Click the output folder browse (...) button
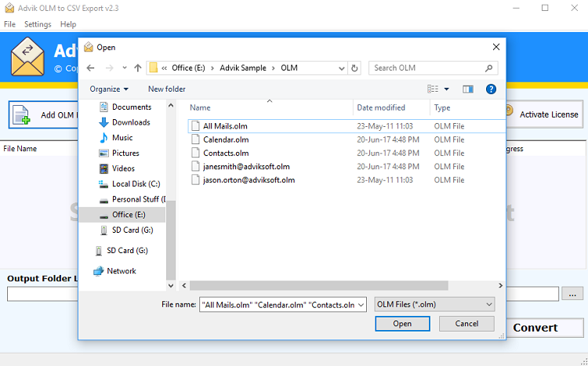 click(572, 294)
